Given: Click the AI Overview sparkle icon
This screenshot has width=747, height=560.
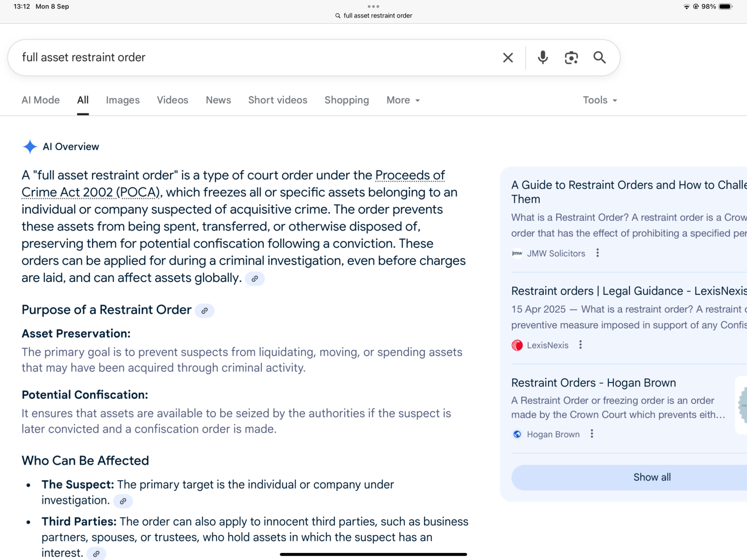Looking at the screenshot, I should coord(30,147).
